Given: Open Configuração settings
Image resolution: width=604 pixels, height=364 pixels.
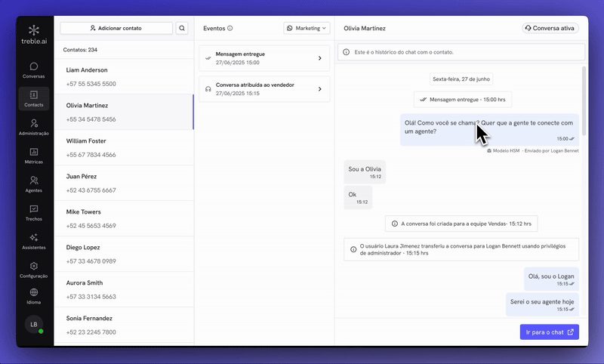Looking at the screenshot, I should (34, 270).
